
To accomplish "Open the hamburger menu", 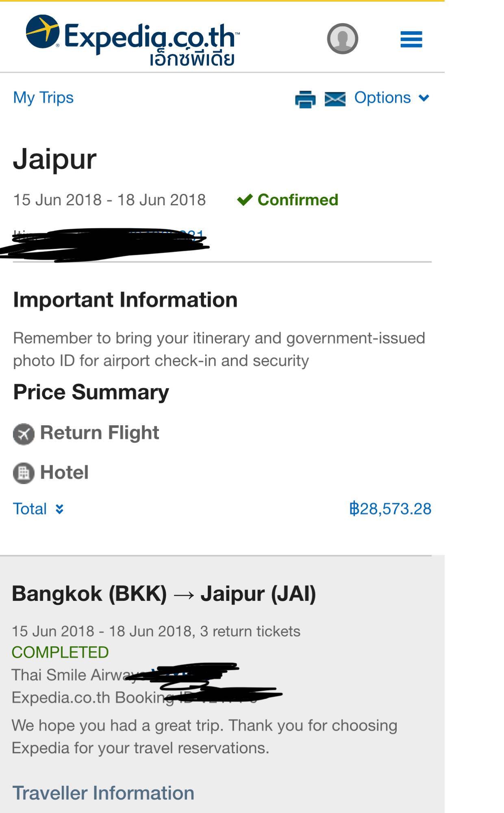I will (x=411, y=39).
